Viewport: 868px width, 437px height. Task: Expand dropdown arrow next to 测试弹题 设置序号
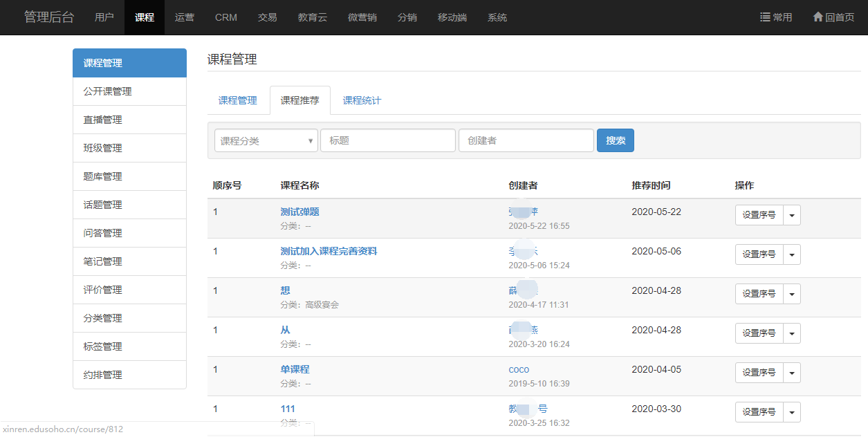(x=792, y=215)
